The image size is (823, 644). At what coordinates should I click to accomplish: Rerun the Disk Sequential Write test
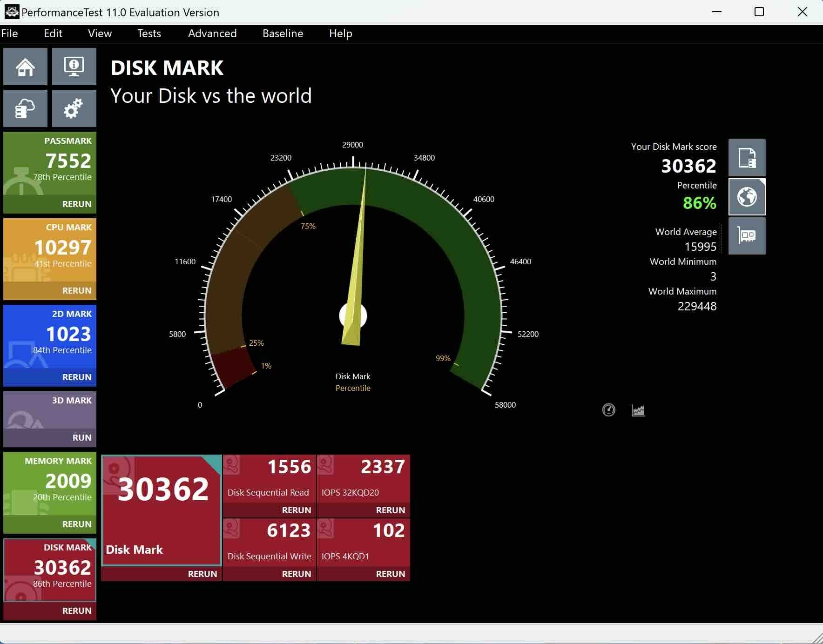[x=297, y=574]
